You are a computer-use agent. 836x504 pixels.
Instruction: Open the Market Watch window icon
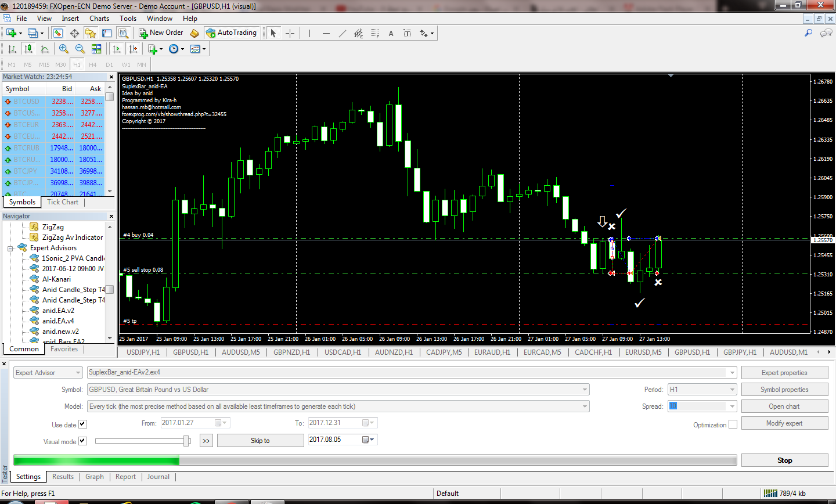57,33
